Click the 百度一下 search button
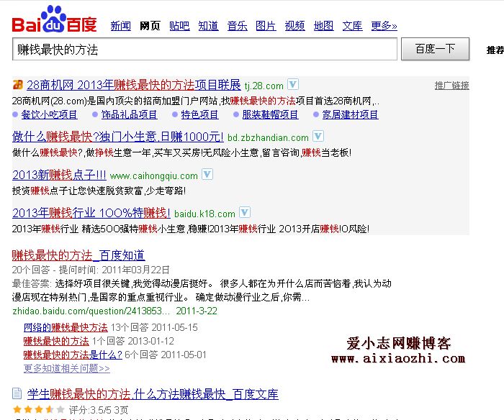 pyautogui.click(x=435, y=49)
